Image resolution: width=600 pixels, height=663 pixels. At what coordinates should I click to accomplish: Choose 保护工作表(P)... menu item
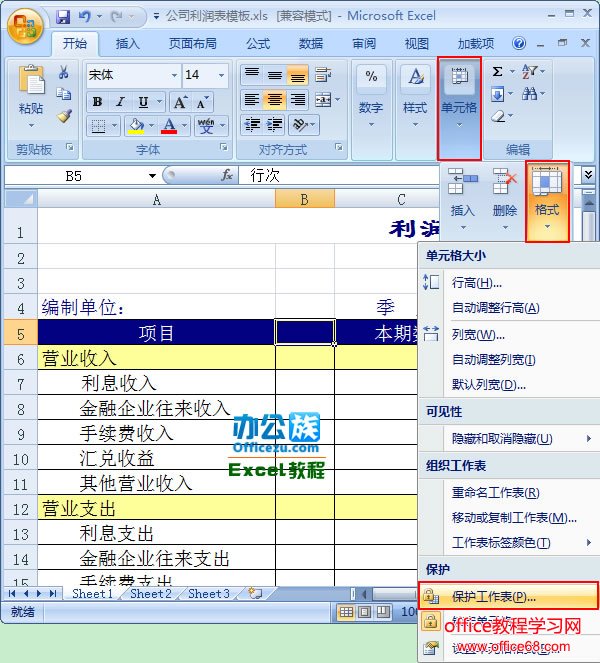coord(509,597)
